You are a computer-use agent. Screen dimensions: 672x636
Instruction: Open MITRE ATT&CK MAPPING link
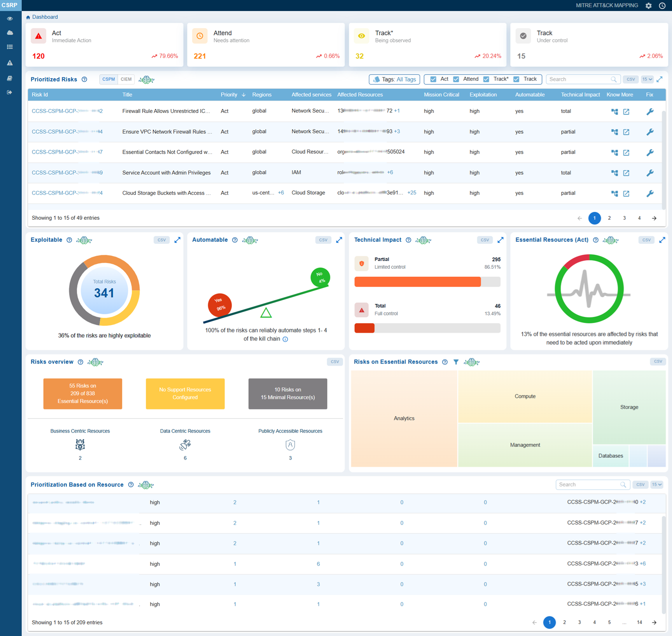click(x=606, y=6)
